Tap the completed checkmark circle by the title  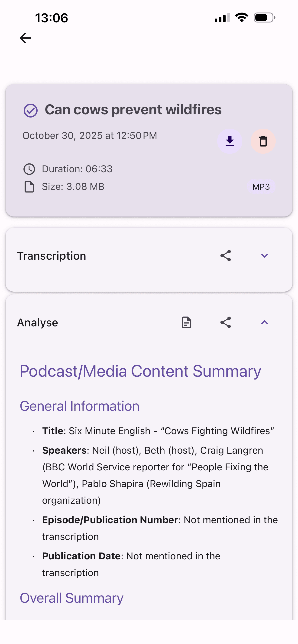coord(31,111)
